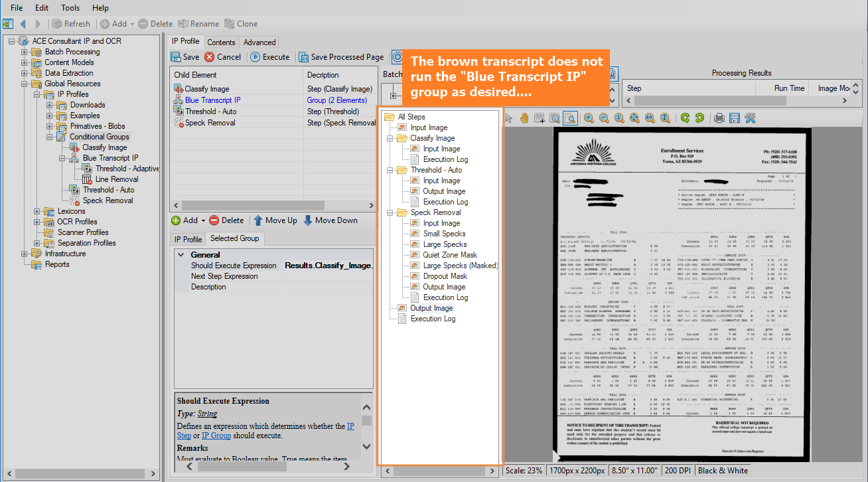Collapse the Blue Transcript IP tree node
This screenshot has width=868, height=482.
62,158
